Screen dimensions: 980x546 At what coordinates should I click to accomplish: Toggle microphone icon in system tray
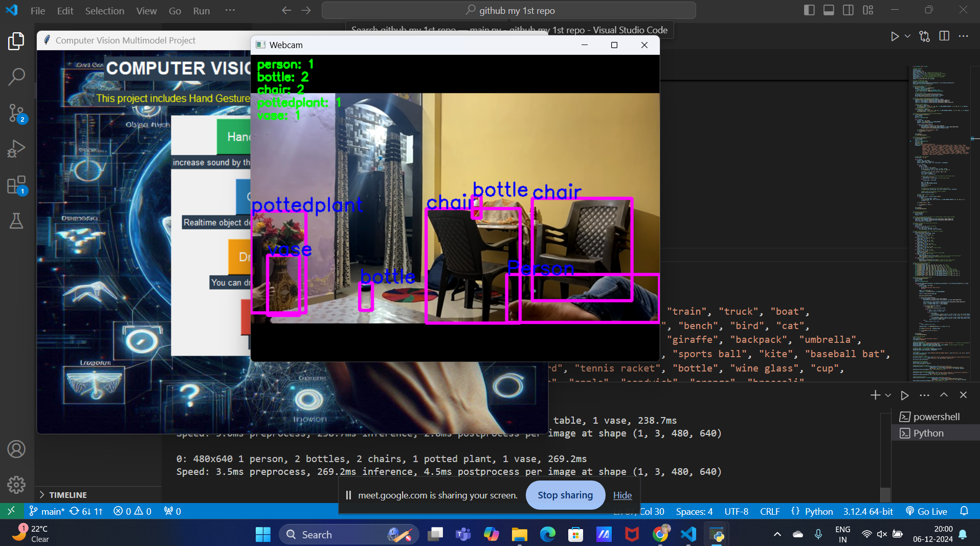(818, 534)
